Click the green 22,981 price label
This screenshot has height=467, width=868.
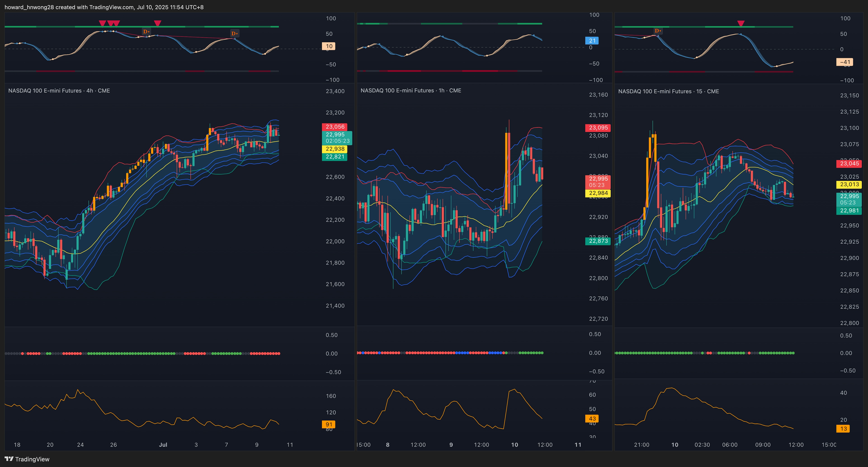849,211
